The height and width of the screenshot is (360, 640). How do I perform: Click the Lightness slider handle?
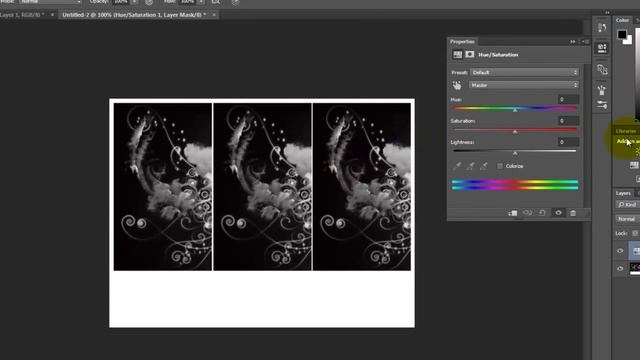tap(515, 153)
